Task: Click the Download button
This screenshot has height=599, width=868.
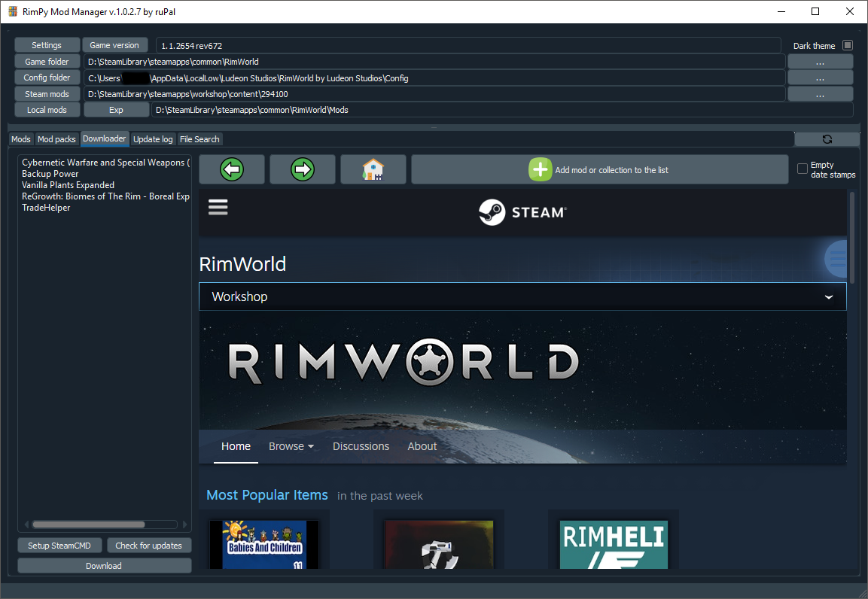Action: click(104, 566)
